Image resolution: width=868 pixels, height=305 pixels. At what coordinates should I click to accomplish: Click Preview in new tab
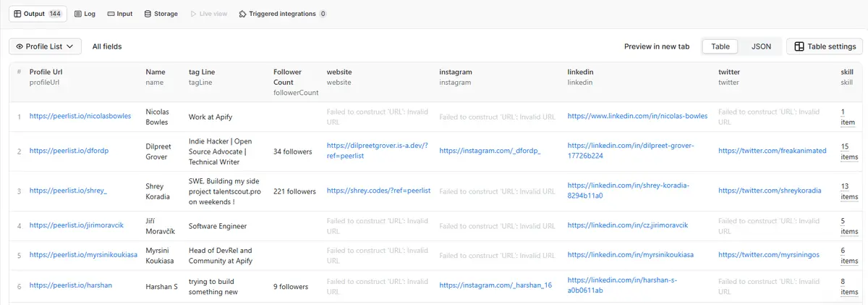657,46
